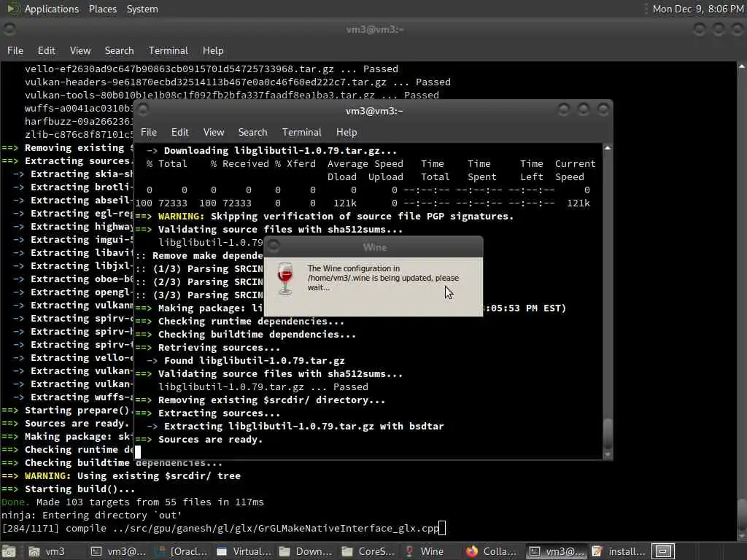Open Terminal menu in back terminal window
The width and height of the screenshot is (747, 560).
169,50
